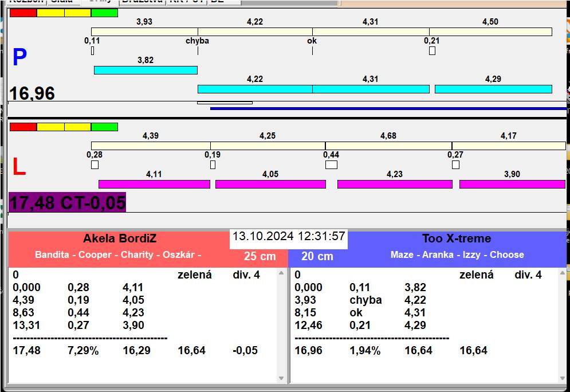Click the blue letter P lane label
The height and width of the screenshot is (392, 570).
tap(19, 57)
